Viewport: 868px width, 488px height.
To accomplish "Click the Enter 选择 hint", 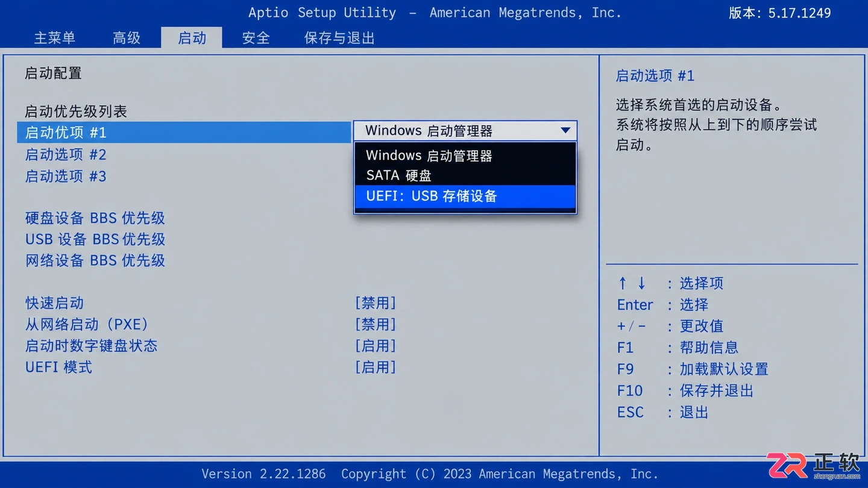I will click(662, 305).
